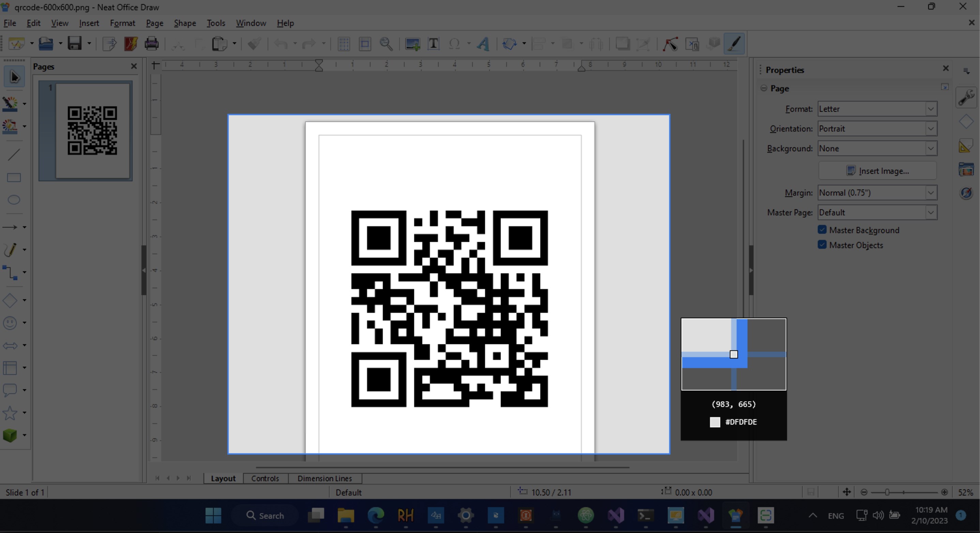980x533 pixels.
Task: Select the Insert Line tool
Action: tap(14, 155)
